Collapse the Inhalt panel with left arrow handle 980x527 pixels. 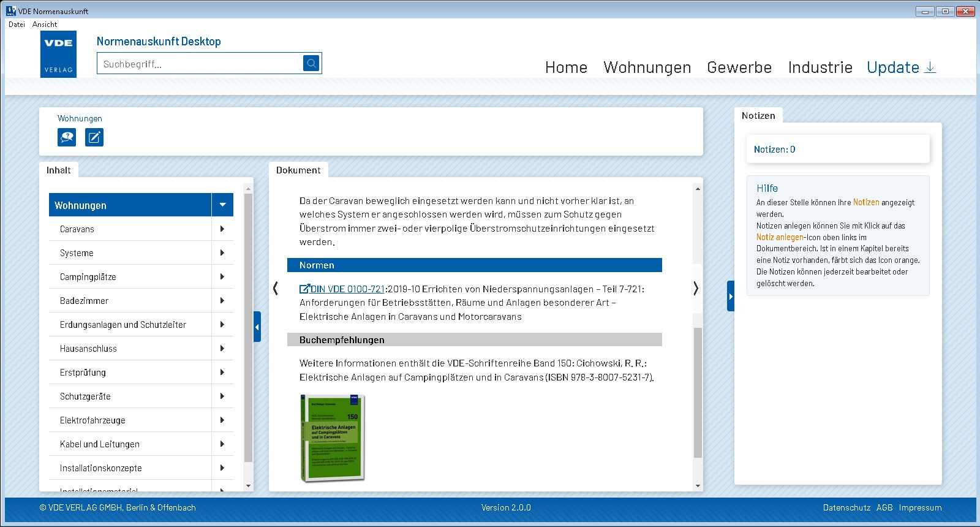(x=257, y=327)
